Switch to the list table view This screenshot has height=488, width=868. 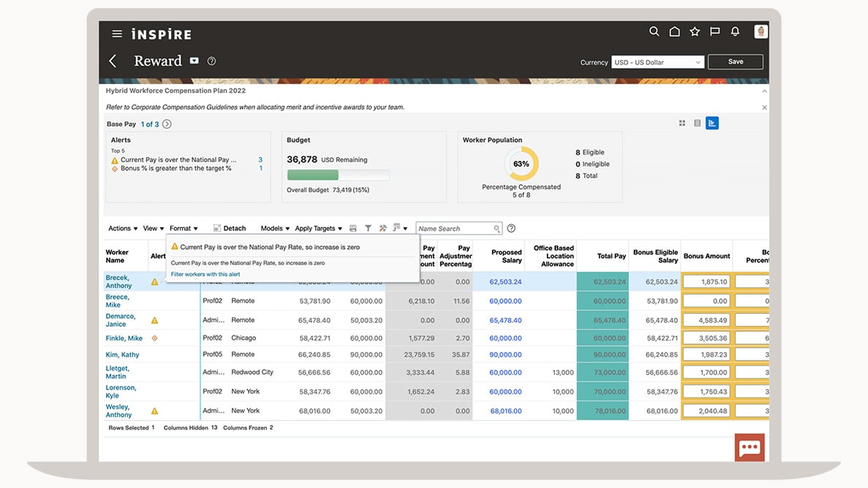coord(697,123)
